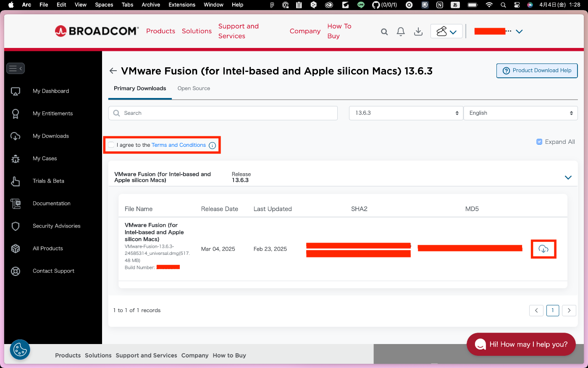Click the Security Advisories shield icon

tap(16, 226)
